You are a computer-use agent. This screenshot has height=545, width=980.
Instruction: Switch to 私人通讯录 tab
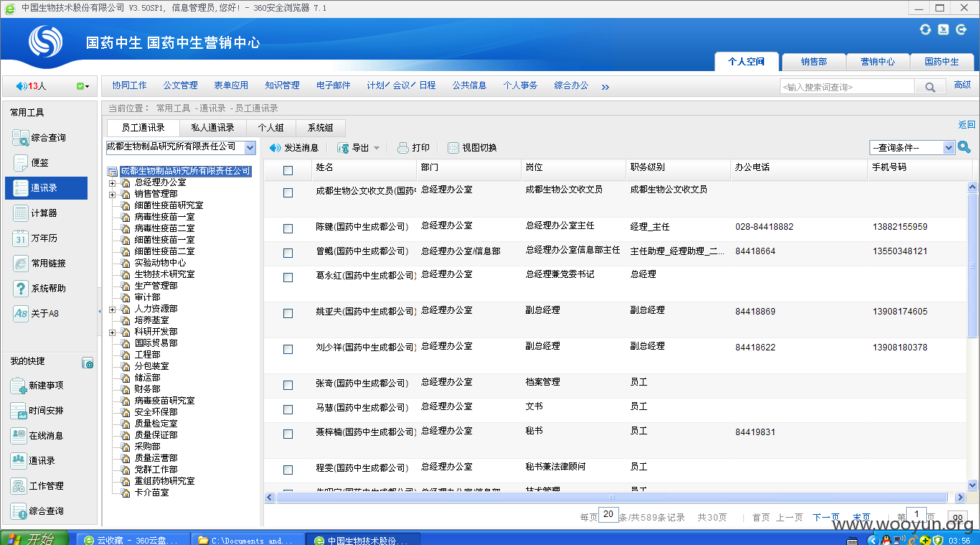click(212, 128)
